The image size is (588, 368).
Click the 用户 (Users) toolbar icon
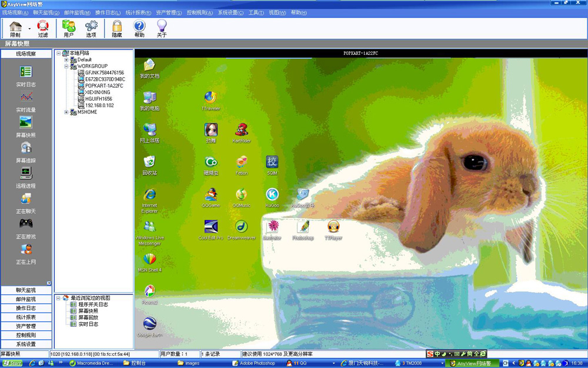coord(69,28)
